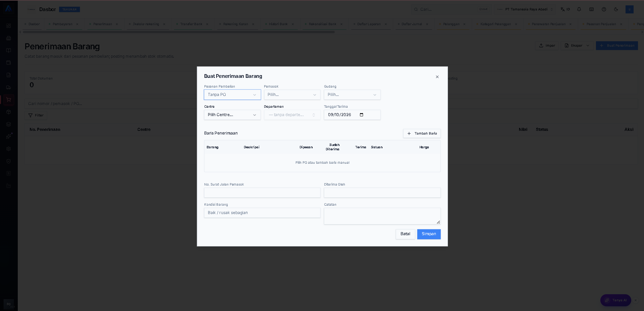Open the Pilih Centre dropdown

pyautogui.click(x=232, y=115)
